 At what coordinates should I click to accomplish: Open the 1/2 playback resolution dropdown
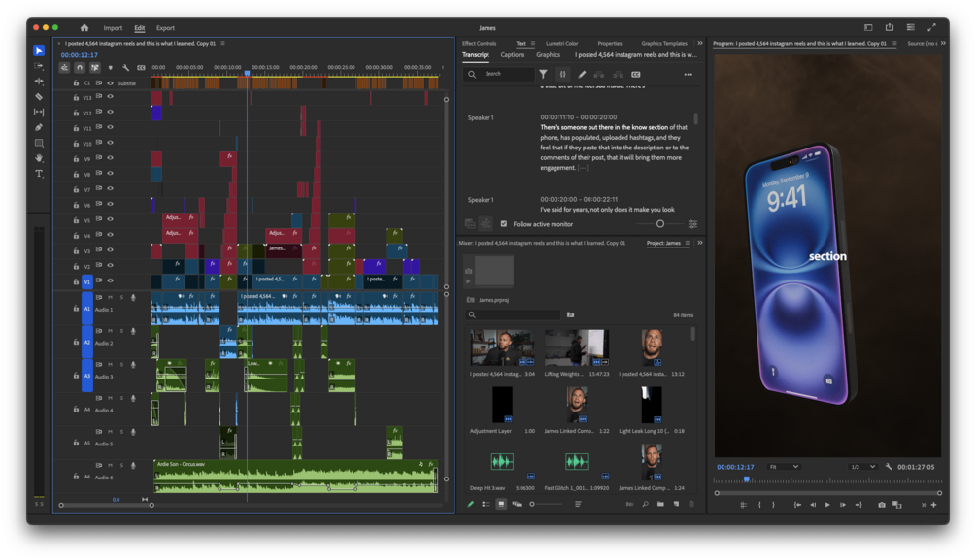pyautogui.click(x=862, y=467)
